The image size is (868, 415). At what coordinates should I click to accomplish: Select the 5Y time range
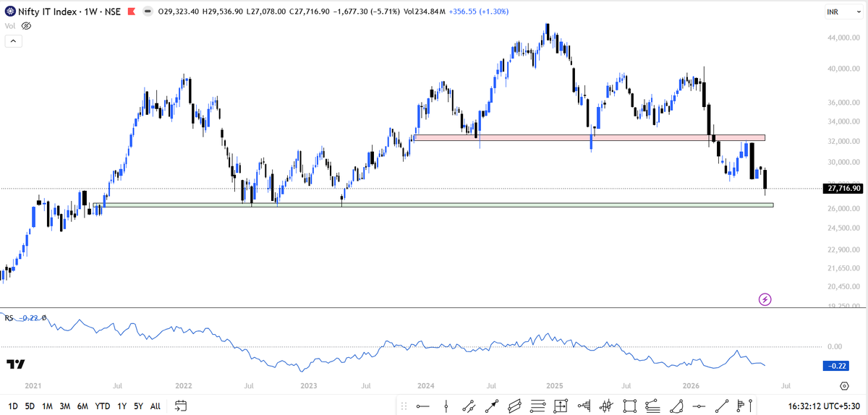tap(138, 406)
